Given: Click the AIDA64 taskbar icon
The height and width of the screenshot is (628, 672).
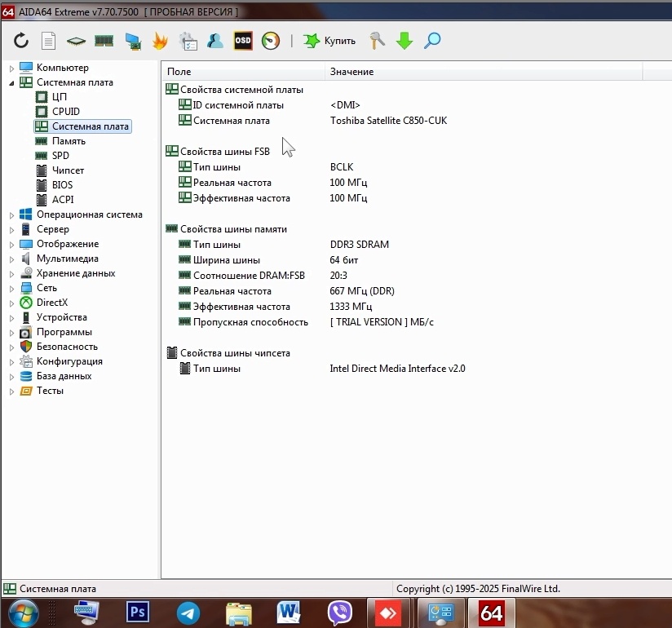Looking at the screenshot, I should [491, 613].
